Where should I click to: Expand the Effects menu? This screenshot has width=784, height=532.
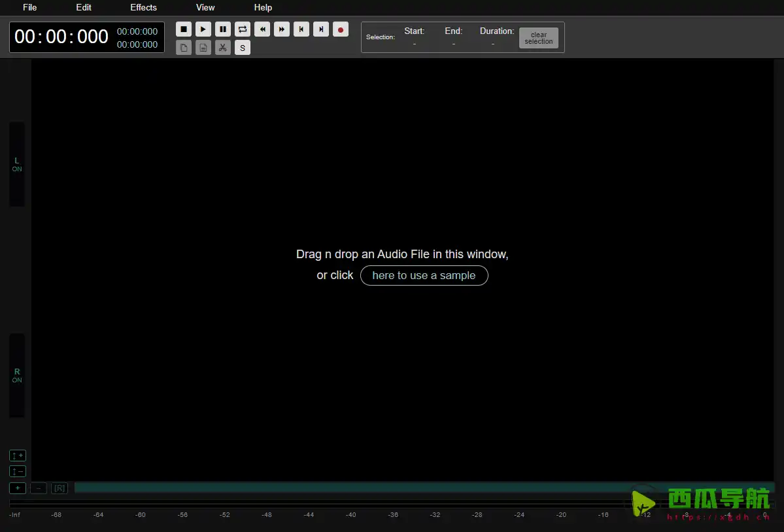pos(143,8)
